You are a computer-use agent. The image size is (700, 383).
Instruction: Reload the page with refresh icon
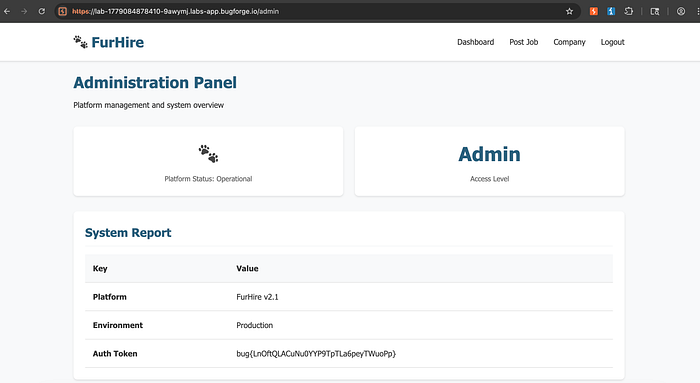42,11
